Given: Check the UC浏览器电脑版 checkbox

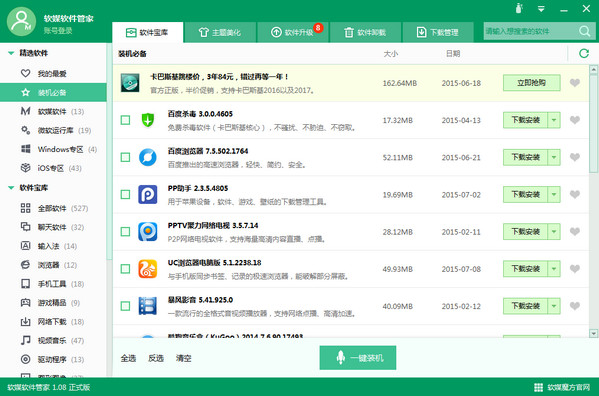Looking at the screenshot, I should click(x=125, y=269).
